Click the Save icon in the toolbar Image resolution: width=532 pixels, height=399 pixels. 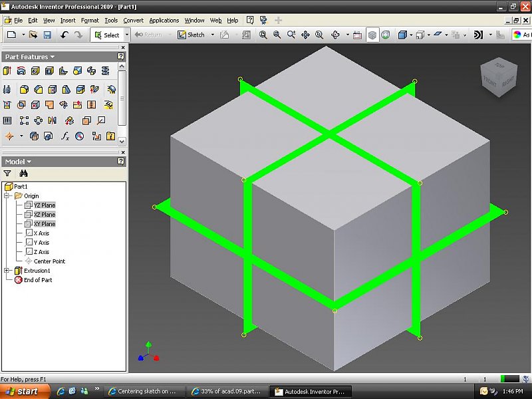coord(47,35)
